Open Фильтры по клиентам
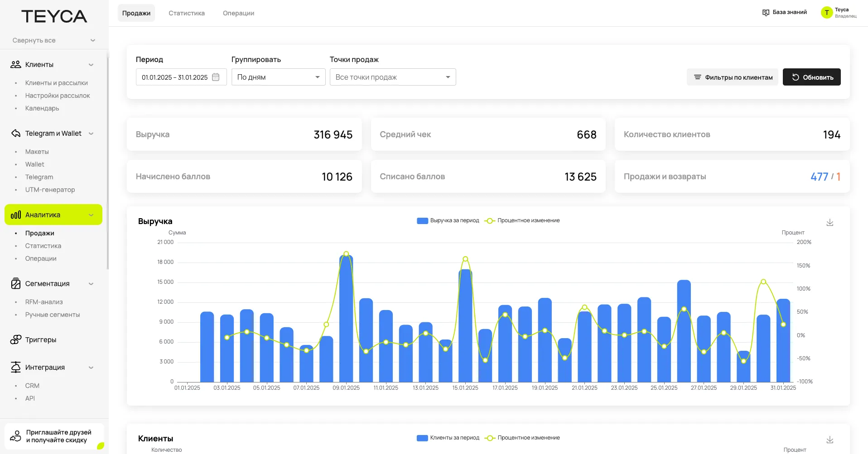 (x=732, y=77)
